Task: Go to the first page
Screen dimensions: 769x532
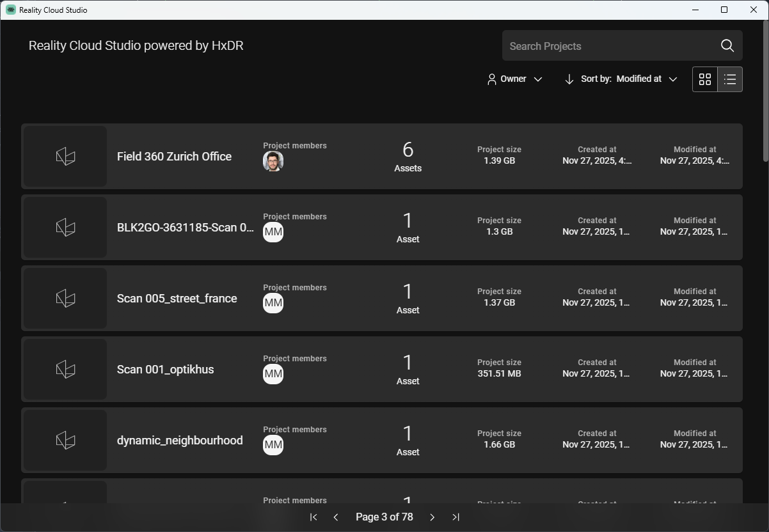Action: [x=313, y=517]
